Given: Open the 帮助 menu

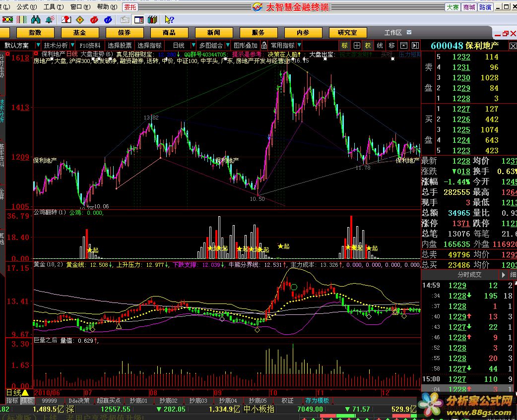Looking at the screenshot, I should point(107,6).
